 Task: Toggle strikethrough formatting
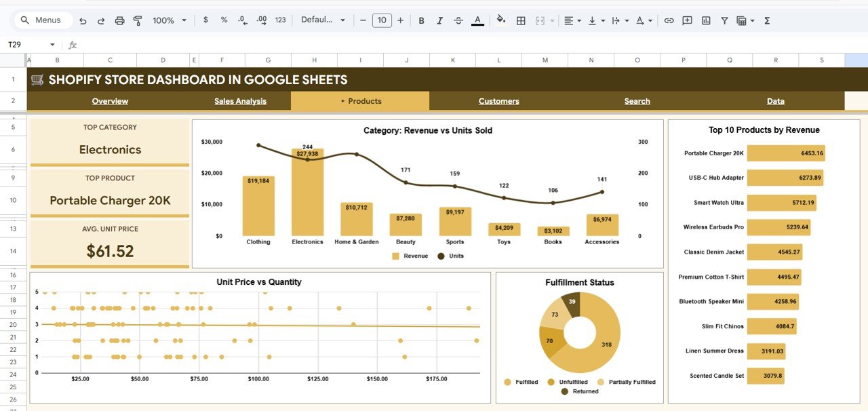click(458, 20)
